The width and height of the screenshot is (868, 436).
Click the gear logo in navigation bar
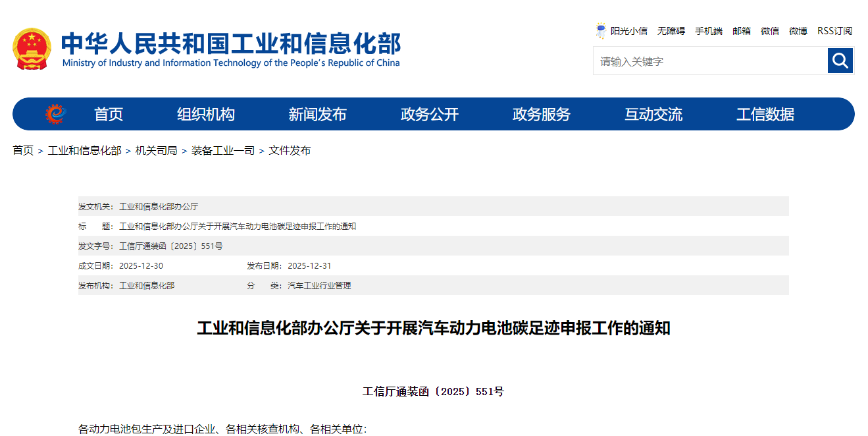click(x=56, y=114)
